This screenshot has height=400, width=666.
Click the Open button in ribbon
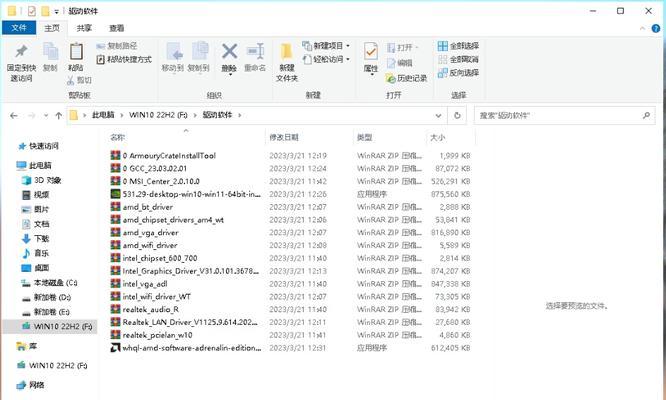click(402, 47)
